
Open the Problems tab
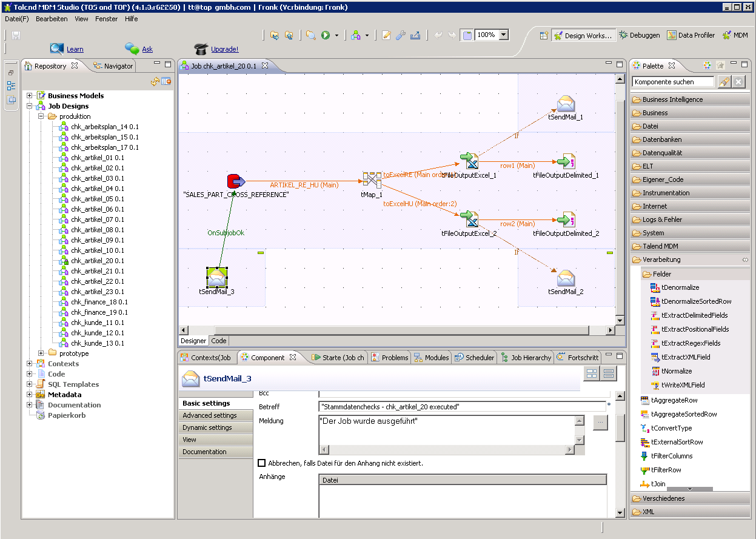pos(390,358)
